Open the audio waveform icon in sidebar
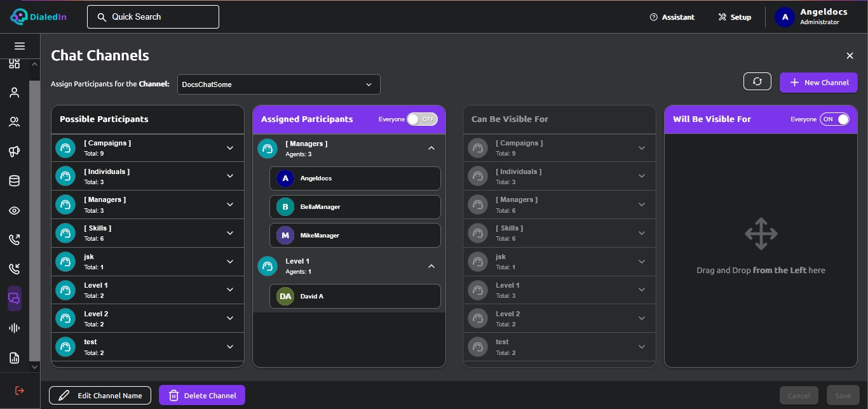868x409 pixels. click(x=14, y=328)
